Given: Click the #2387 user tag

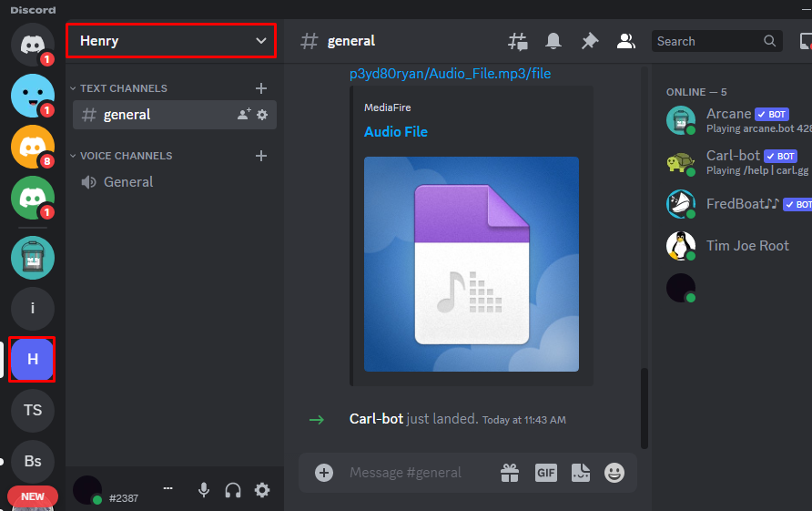Looking at the screenshot, I should [124, 498].
